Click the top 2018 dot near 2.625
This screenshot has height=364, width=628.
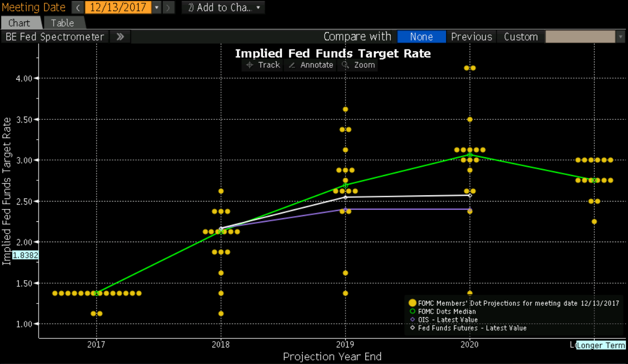[x=221, y=191]
